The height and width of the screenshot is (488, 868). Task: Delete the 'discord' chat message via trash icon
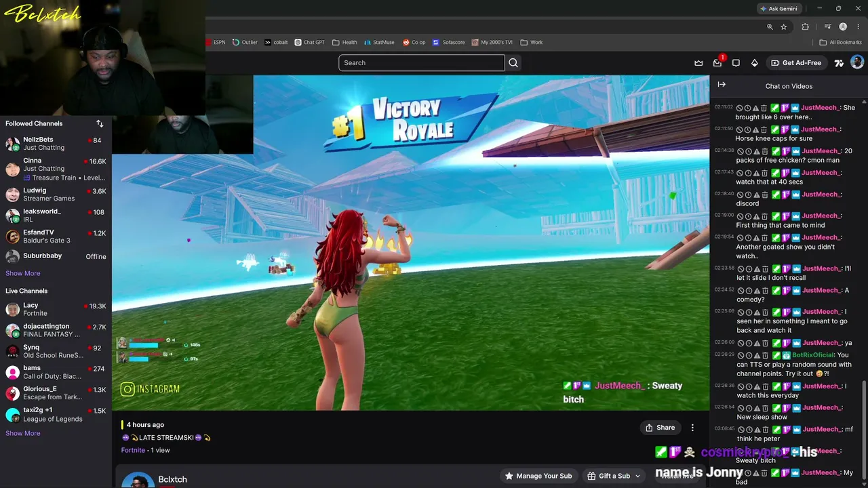[x=764, y=195]
